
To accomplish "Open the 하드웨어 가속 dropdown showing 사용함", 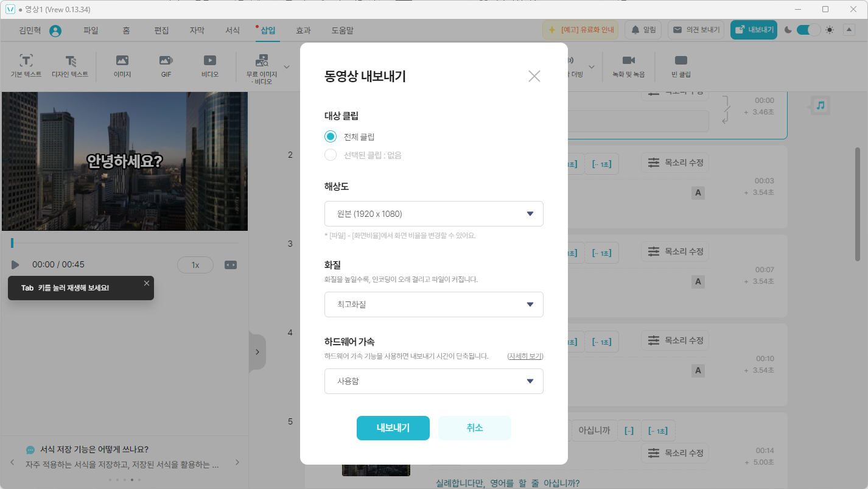I will 433,381.
